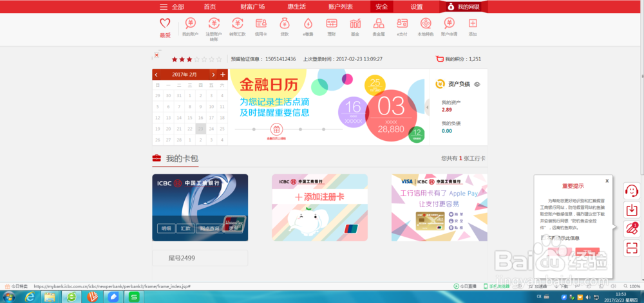Collapse the 资产负债 panel arrow
Screen dimensions: 644x303
[x=427, y=107]
